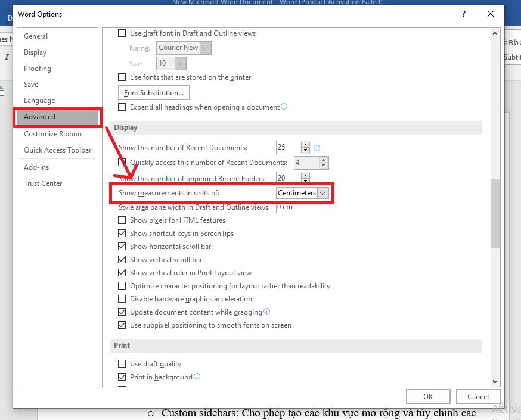Toggle Show vertical scroll bar option
This screenshot has height=420, width=521.
pos(122,260)
